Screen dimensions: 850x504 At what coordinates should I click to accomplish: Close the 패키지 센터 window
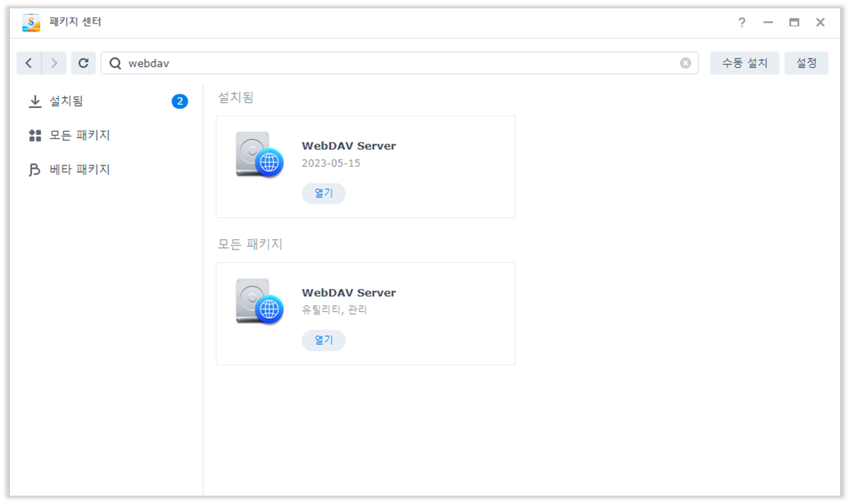820,22
